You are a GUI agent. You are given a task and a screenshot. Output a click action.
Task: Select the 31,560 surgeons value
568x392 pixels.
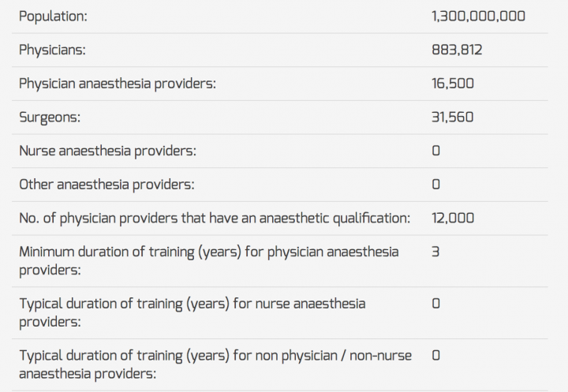pos(453,117)
